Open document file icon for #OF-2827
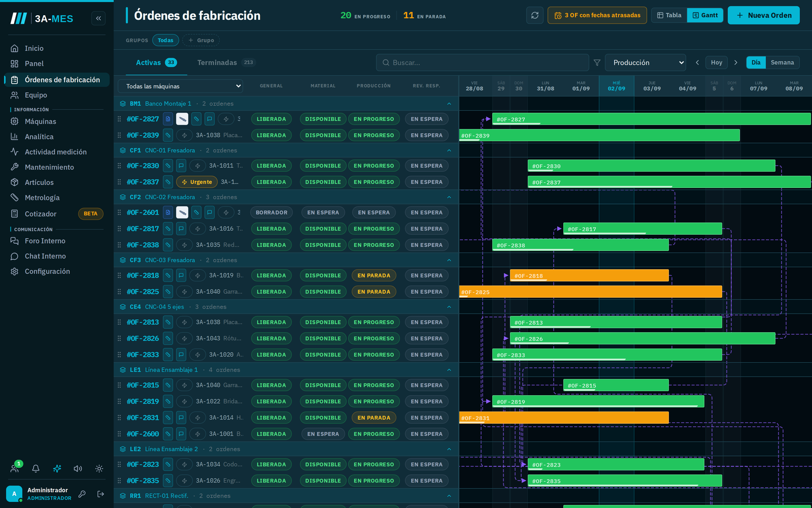Viewport: 812px width, 508px height. pyautogui.click(x=168, y=119)
